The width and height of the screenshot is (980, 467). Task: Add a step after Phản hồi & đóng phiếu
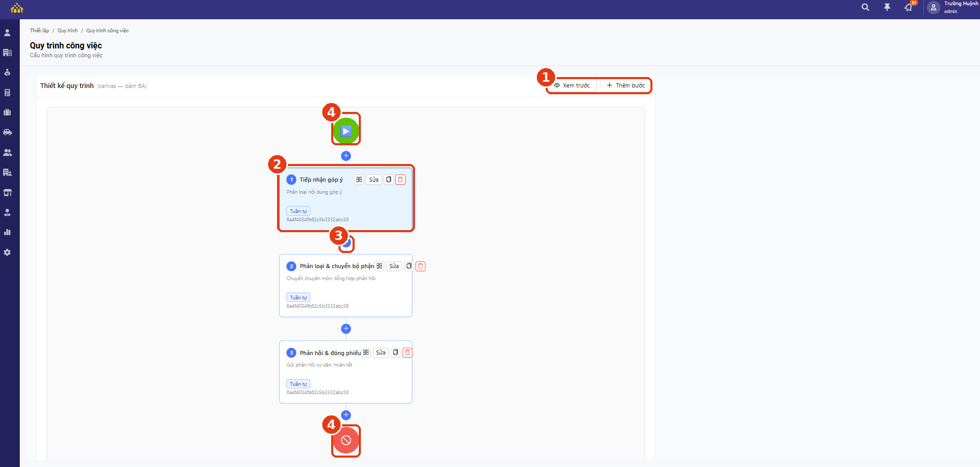click(346, 415)
